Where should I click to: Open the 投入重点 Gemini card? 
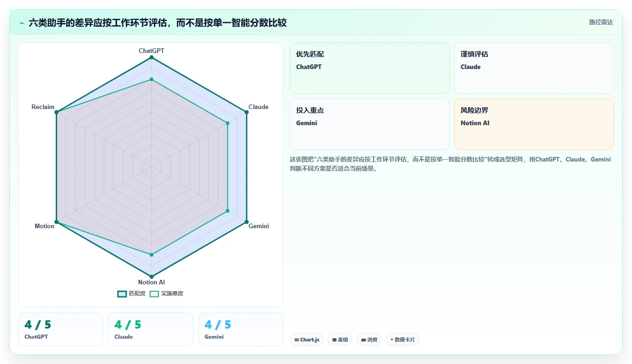369,124
